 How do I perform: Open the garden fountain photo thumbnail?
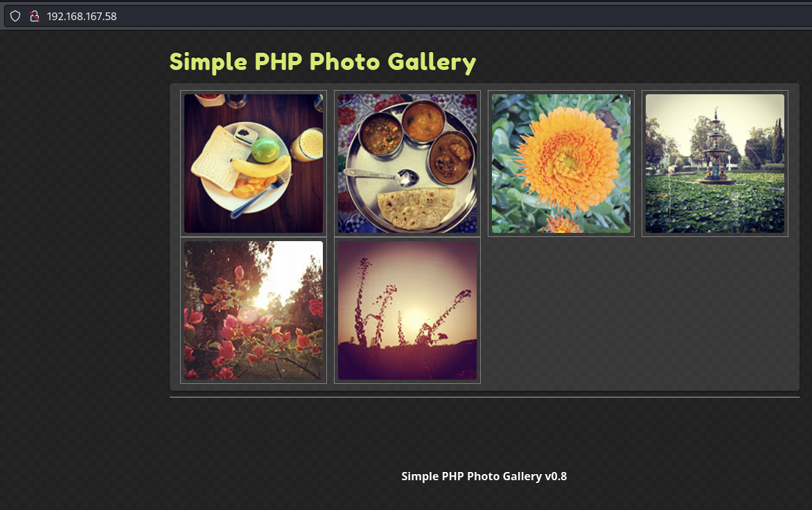coord(715,164)
